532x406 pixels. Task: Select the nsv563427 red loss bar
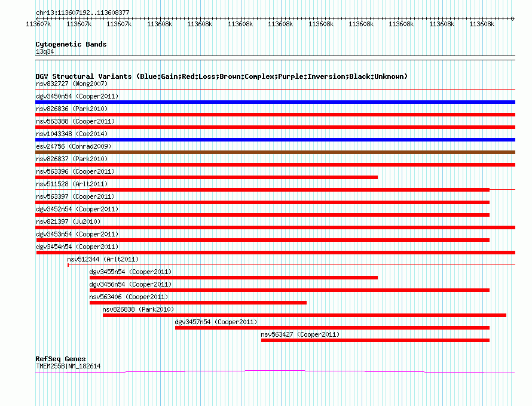pos(375,340)
